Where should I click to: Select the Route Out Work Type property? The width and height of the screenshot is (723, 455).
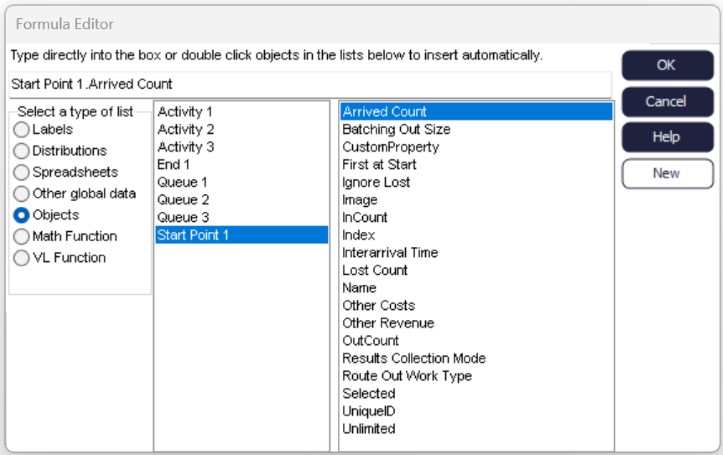476,376
